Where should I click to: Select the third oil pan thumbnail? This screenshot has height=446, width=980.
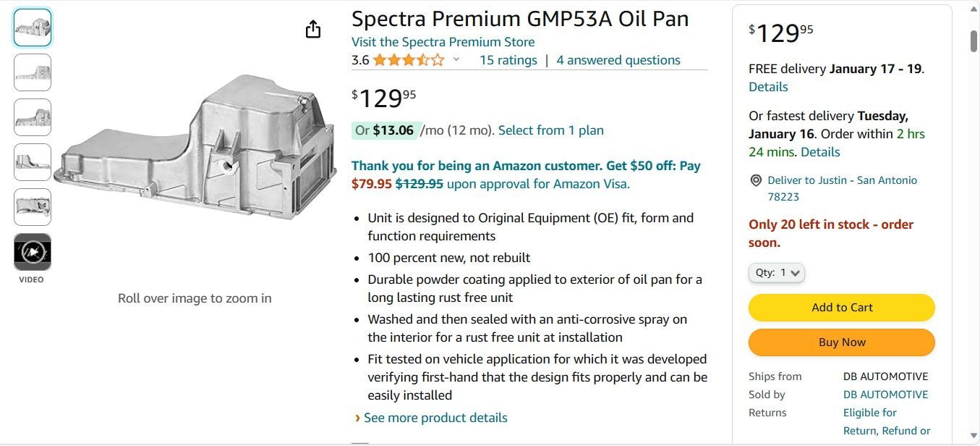point(33,117)
